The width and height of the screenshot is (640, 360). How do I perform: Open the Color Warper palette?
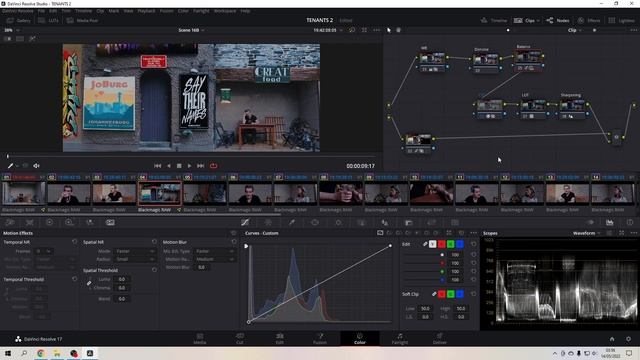pos(268,222)
